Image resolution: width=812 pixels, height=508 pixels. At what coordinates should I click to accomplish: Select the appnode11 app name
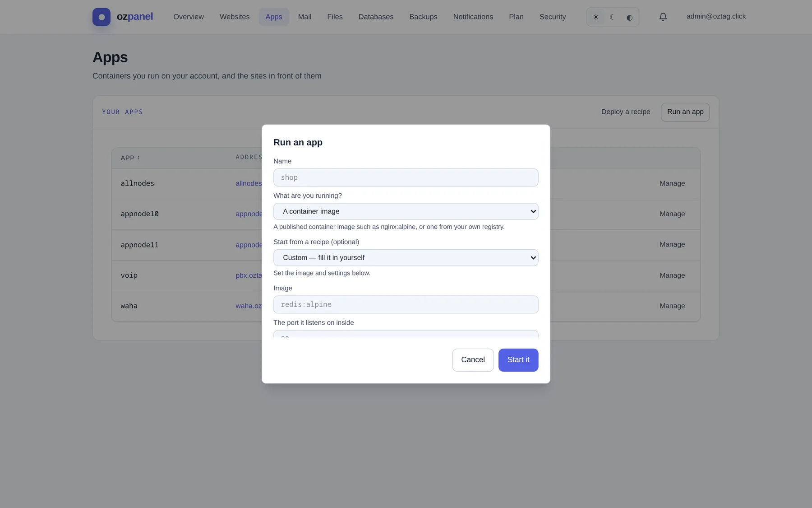pos(139,245)
